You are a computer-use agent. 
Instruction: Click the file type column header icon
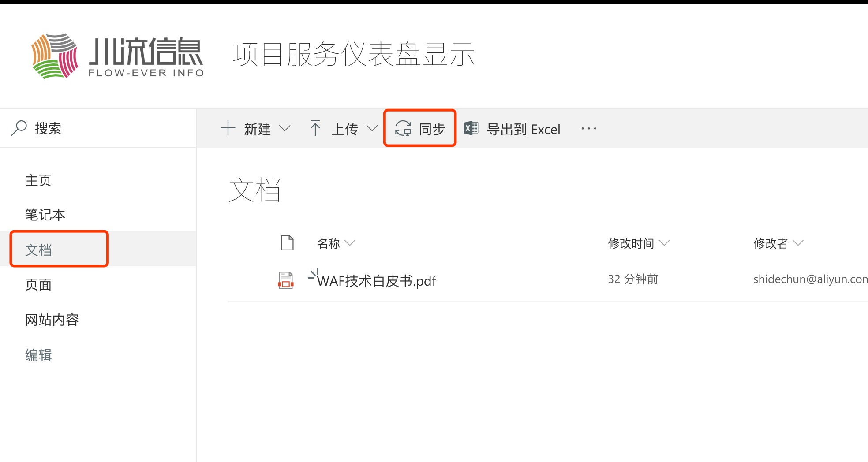click(287, 243)
